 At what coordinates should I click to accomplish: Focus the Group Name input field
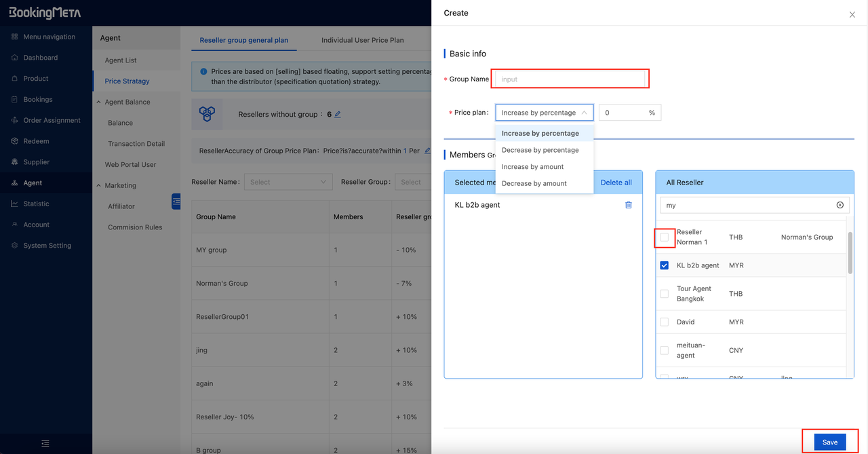pyautogui.click(x=570, y=79)
